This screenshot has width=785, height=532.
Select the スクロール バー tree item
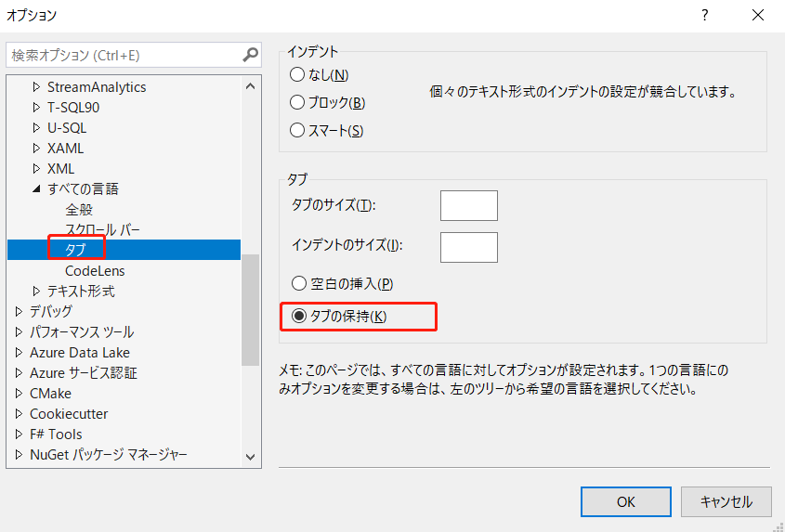tap(102, 229)
